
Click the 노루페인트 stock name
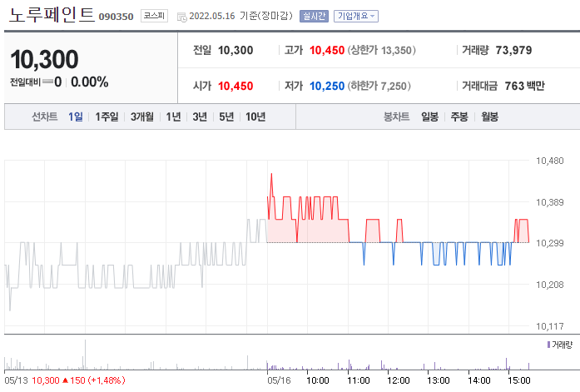(x=52, y=15)
